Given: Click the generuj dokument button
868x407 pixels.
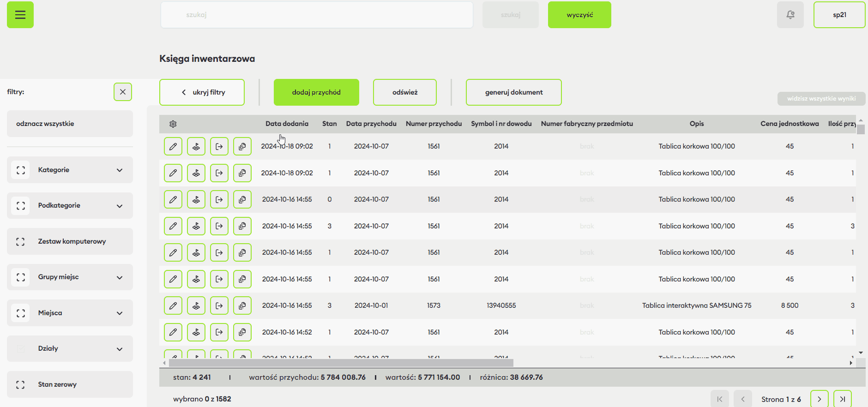Looking at the screenshot, I should [x=513, y=92].
